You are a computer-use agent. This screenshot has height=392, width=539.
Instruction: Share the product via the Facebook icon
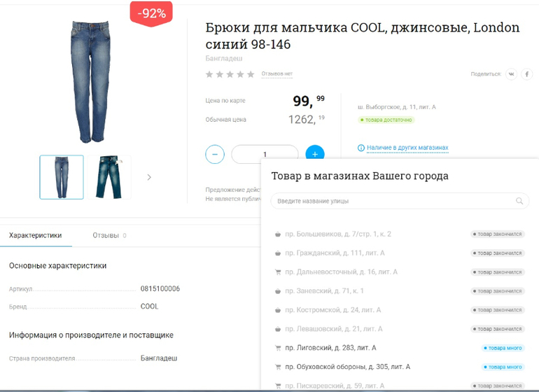526,74
